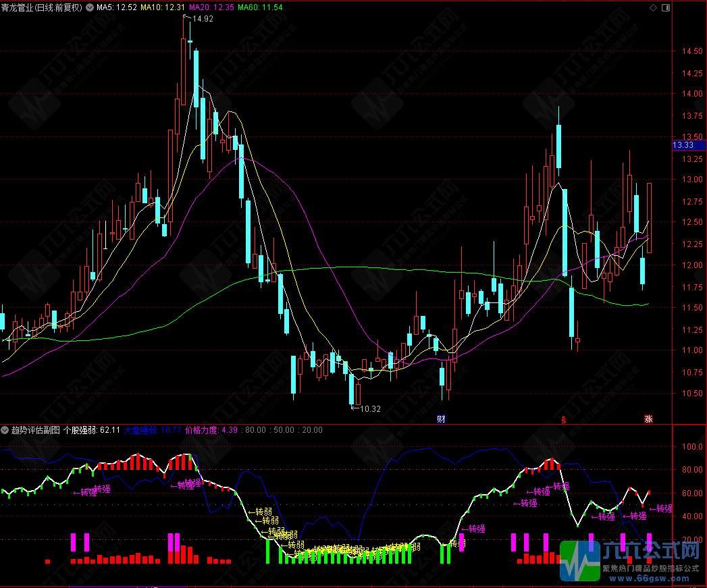
Task: Click the 涨 marker at the chart bottom
Action: click(648, 419)
